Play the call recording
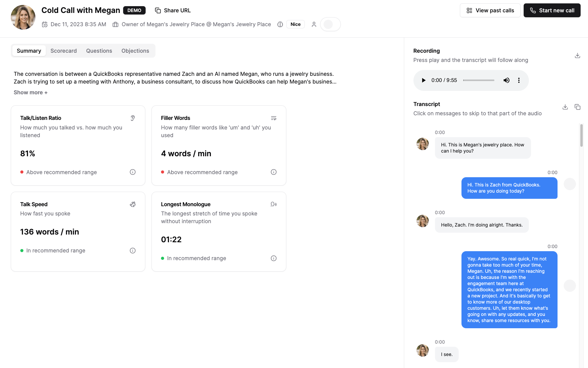Viewport: 588px width, 368px height. 424,80
